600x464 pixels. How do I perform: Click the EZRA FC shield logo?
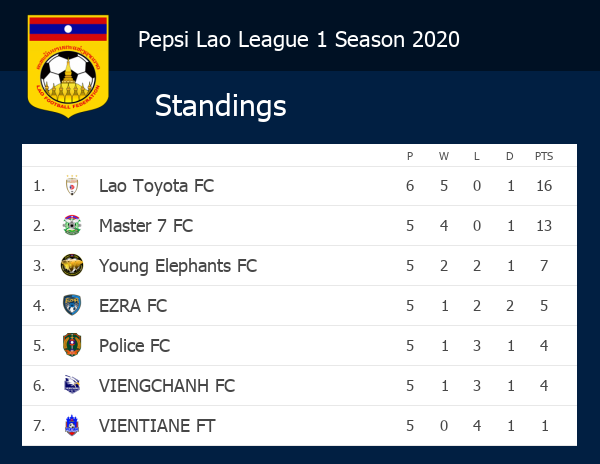72,305
